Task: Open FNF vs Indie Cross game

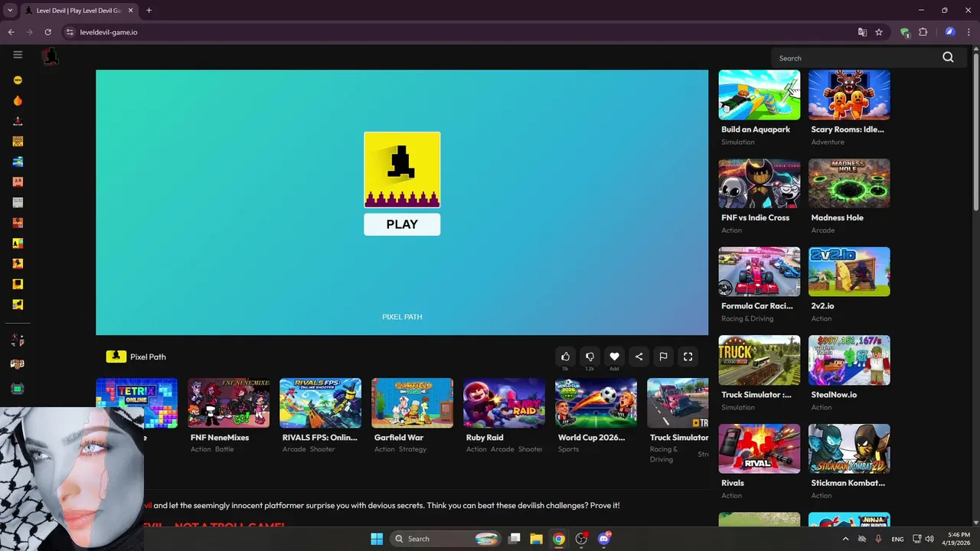Action: tap(759, 184)
